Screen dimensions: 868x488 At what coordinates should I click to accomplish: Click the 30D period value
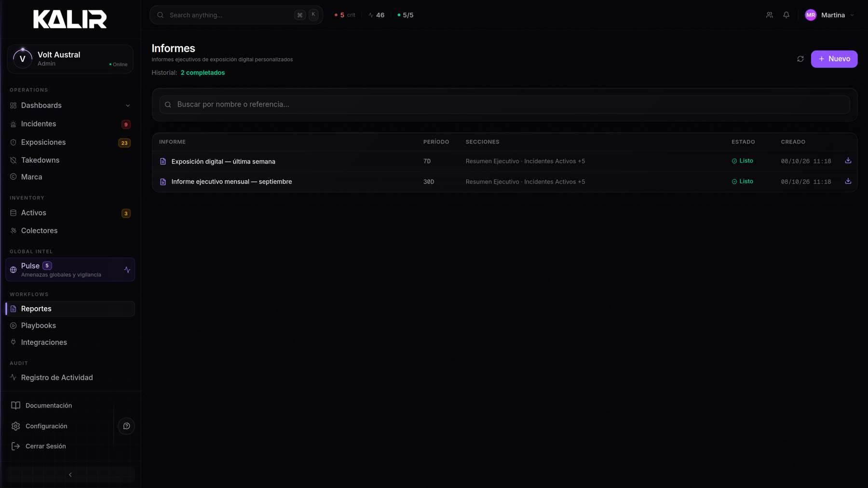(x=429, y=182)
